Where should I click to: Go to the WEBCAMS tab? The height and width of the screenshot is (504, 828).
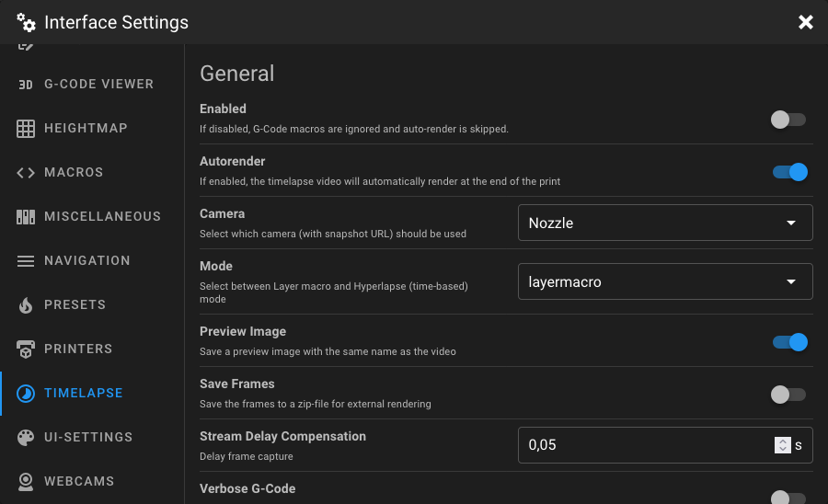tap(92, 481)
